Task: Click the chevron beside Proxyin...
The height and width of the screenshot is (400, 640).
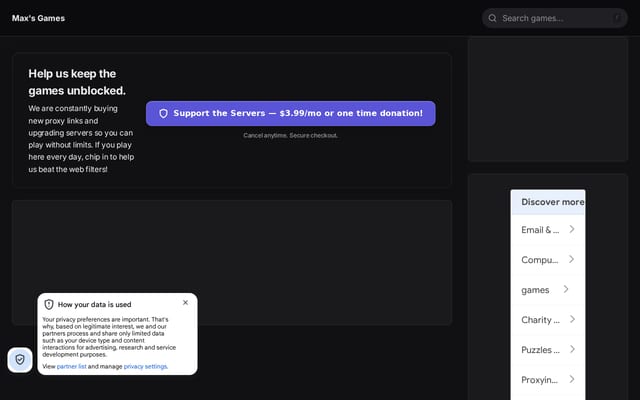Action: point(572,379)
